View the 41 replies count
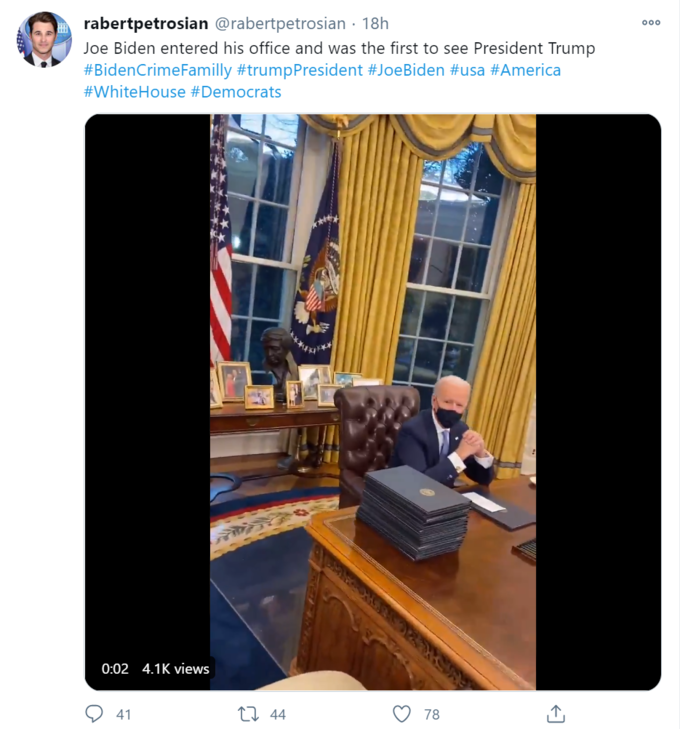The height and width of the screenshot is (729, 680). pos(123,714)
